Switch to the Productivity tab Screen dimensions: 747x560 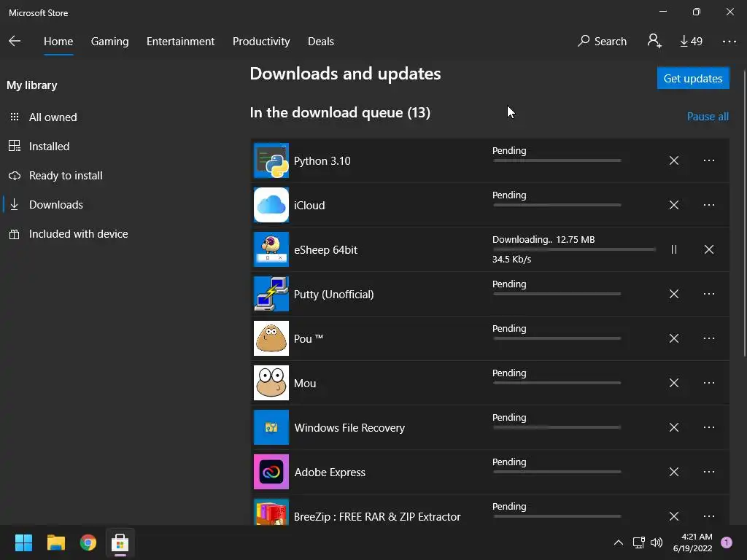(x=261, y=42)
